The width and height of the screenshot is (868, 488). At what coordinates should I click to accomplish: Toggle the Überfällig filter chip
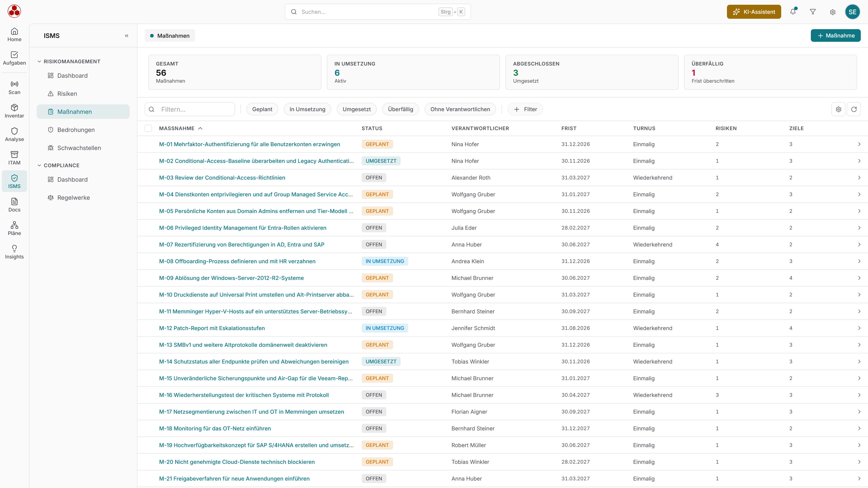[x=400, y=109]
